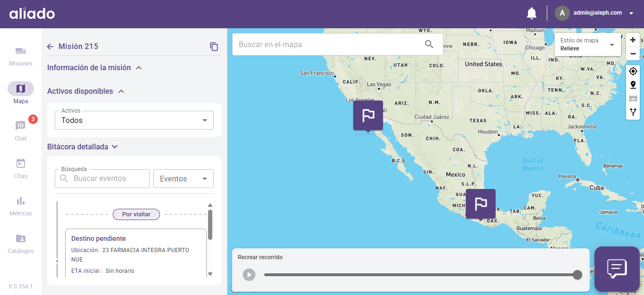Zoom in on the map
Image resolution: width=644 pixels, height=295 pixels.
click(633, 40)
